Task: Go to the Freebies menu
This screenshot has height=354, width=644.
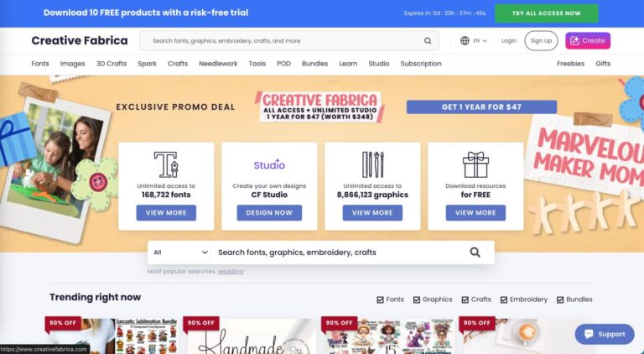Action: pos(570,64)
